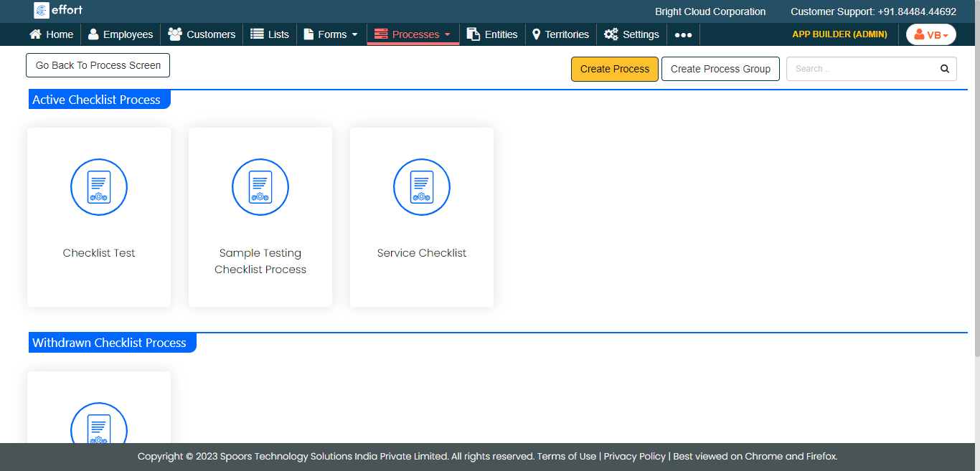Open the Checklist Test process icon

(x=99, y=187)
